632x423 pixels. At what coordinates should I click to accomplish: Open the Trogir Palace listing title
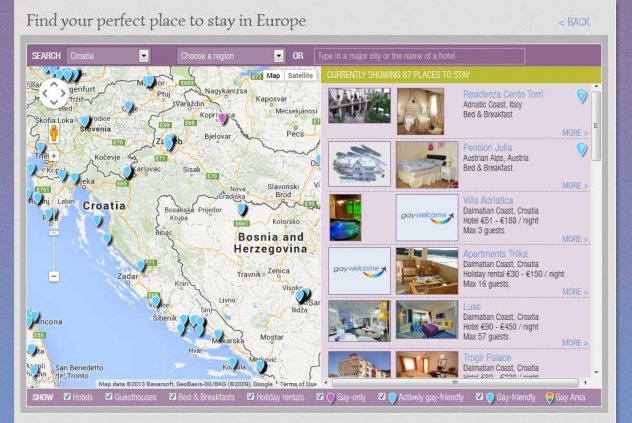487,358
